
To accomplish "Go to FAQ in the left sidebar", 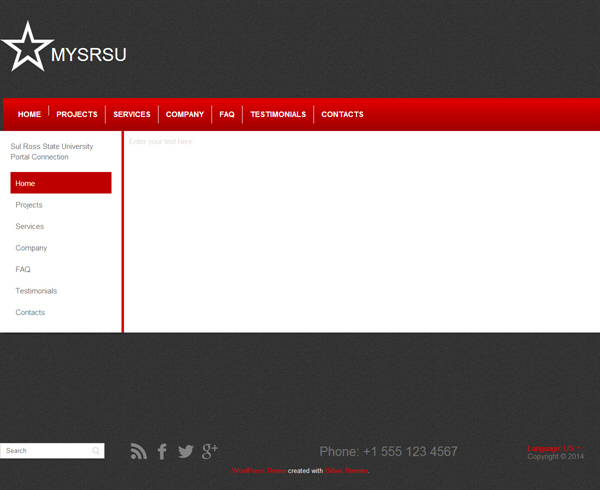I will (x=23, y=270).
